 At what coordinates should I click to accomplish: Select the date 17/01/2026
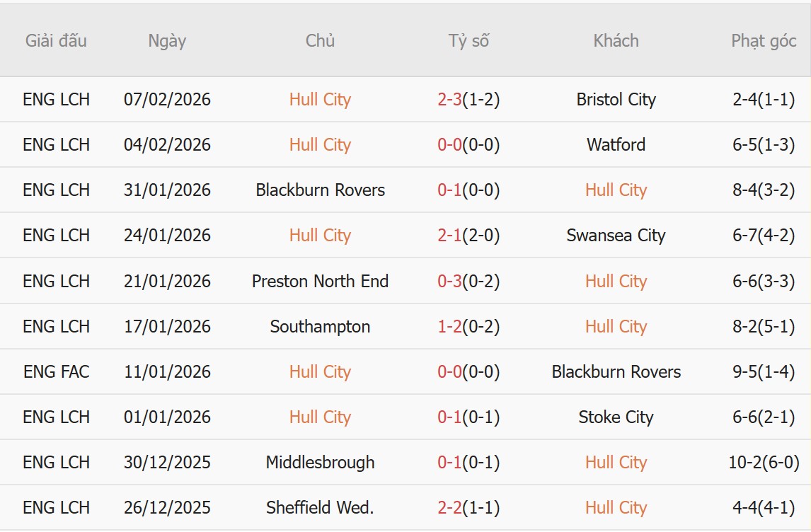click(167, 327)
